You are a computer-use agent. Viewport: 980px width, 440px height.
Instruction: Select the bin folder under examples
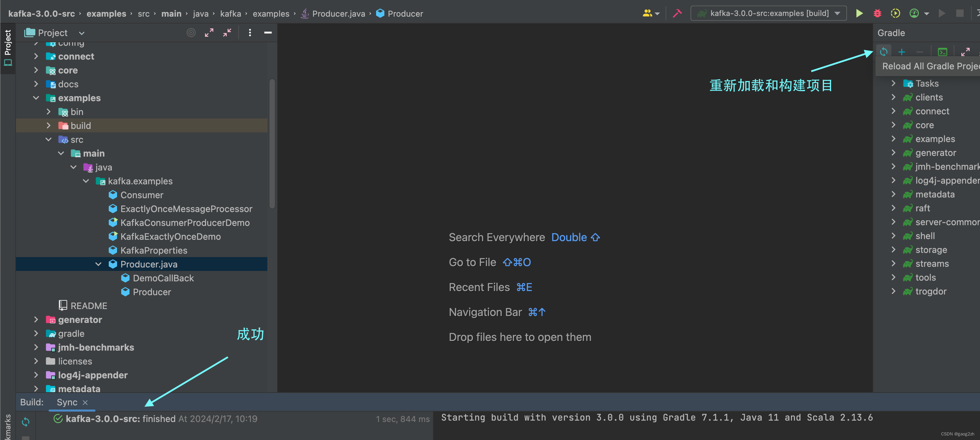point(77,112)
